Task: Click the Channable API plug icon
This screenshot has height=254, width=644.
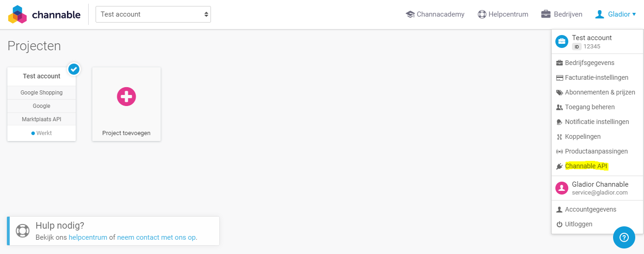Action: 560,166
